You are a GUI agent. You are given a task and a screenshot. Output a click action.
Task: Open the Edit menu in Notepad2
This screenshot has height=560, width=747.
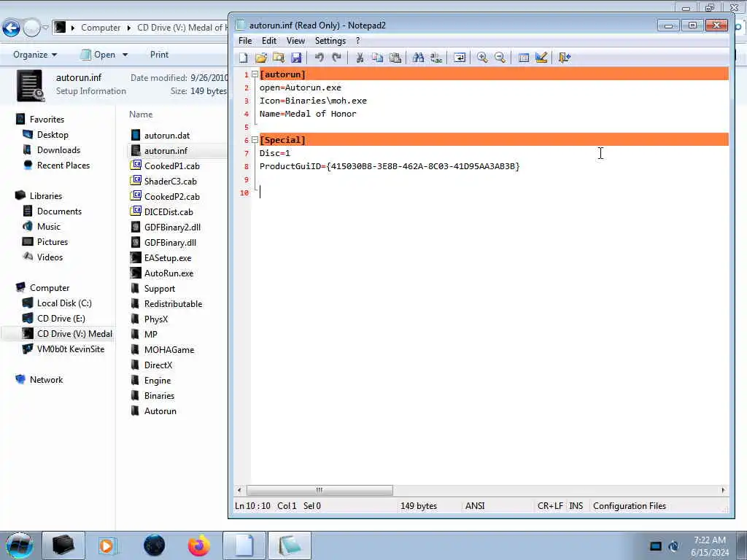269,41
